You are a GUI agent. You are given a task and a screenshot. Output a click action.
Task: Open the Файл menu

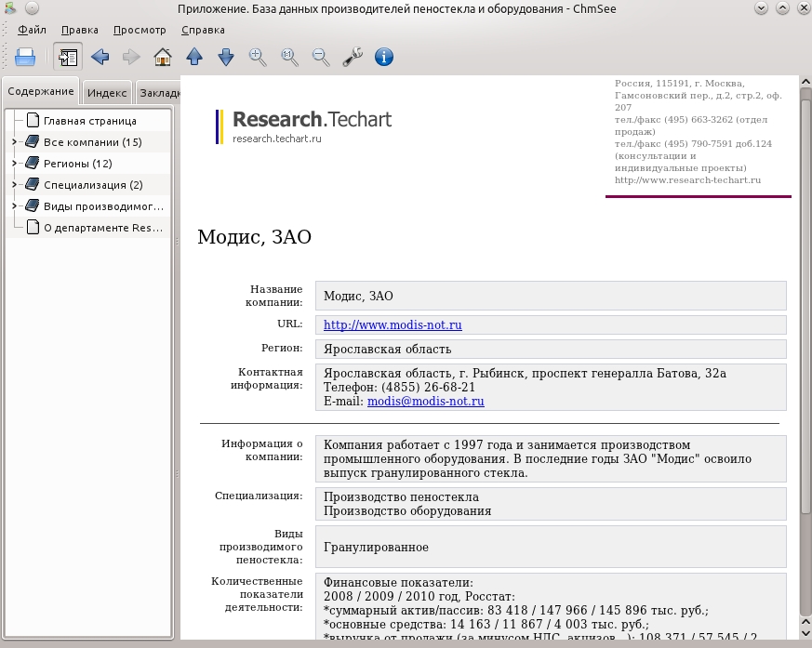pyautogui.click(x=33, y=30)
